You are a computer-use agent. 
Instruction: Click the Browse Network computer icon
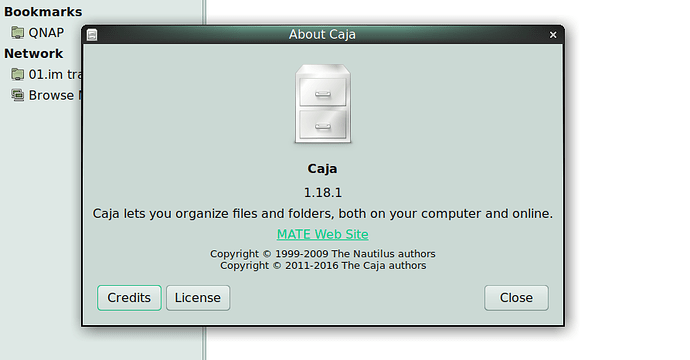tap(18, 95)
